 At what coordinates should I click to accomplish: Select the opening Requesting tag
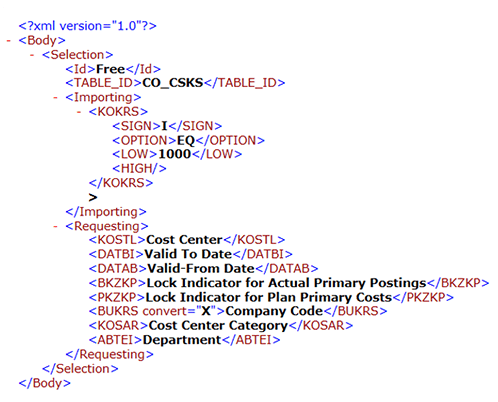click(107, 226)
